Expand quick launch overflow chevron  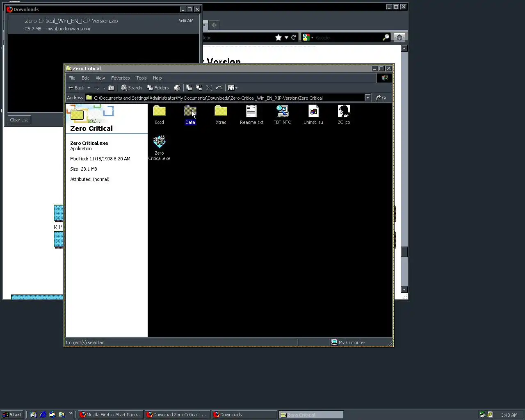(71, 413)
